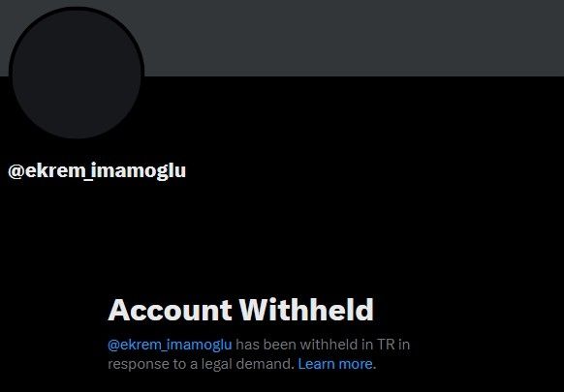This screenshot has width=564, height=392.
Task: Click 'imamoglu' in the white profile handle
Action: pyautogui.click(x=139, y=171)
